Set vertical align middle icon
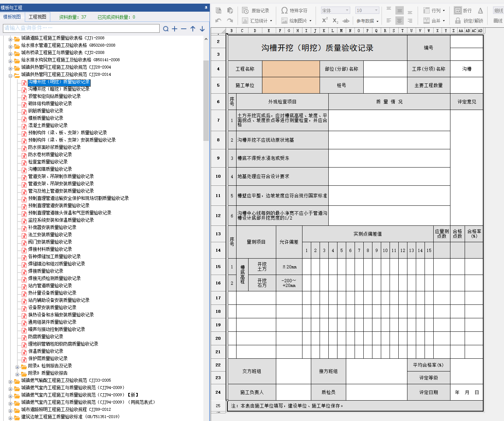Image resolution: width=504 pixels, height=421 pixels. click(400, 11)
